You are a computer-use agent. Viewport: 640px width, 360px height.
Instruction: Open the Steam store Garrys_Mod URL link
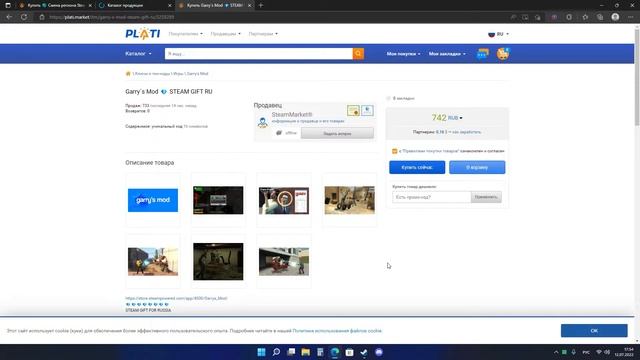click(176, 298)
